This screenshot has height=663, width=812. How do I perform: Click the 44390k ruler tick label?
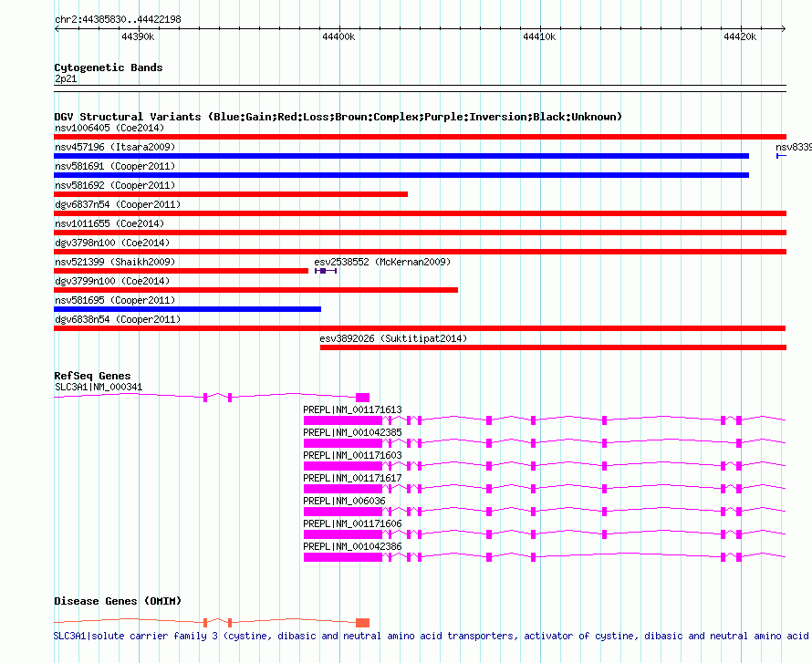click(x=138, y=36)
